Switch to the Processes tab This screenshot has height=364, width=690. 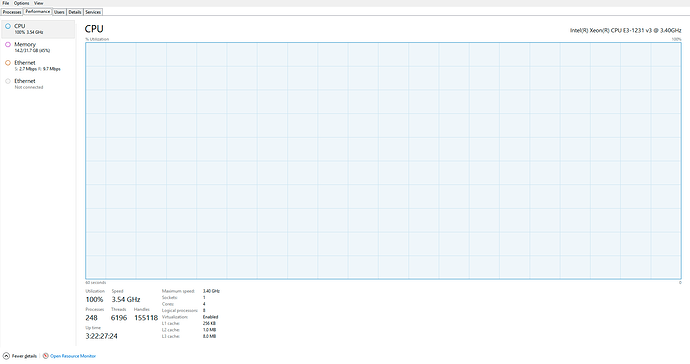coord(12,12)
